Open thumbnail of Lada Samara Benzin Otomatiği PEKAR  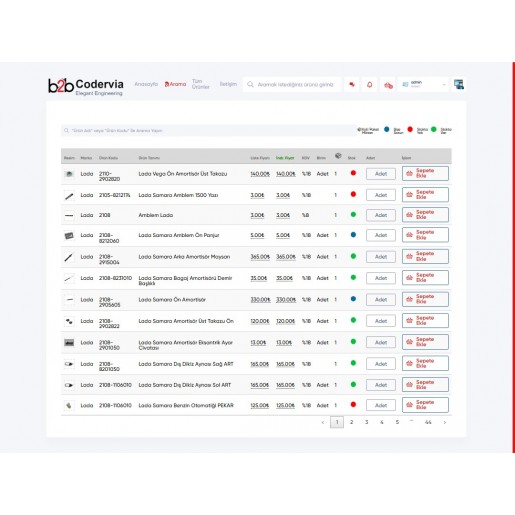pos(69,406)
